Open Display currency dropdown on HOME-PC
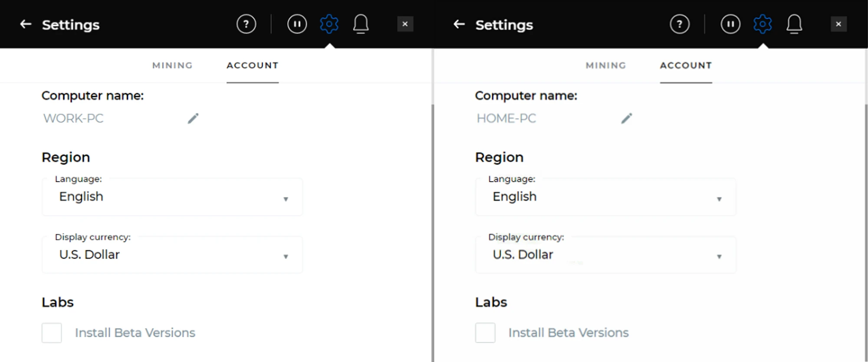 click(605, 255)
